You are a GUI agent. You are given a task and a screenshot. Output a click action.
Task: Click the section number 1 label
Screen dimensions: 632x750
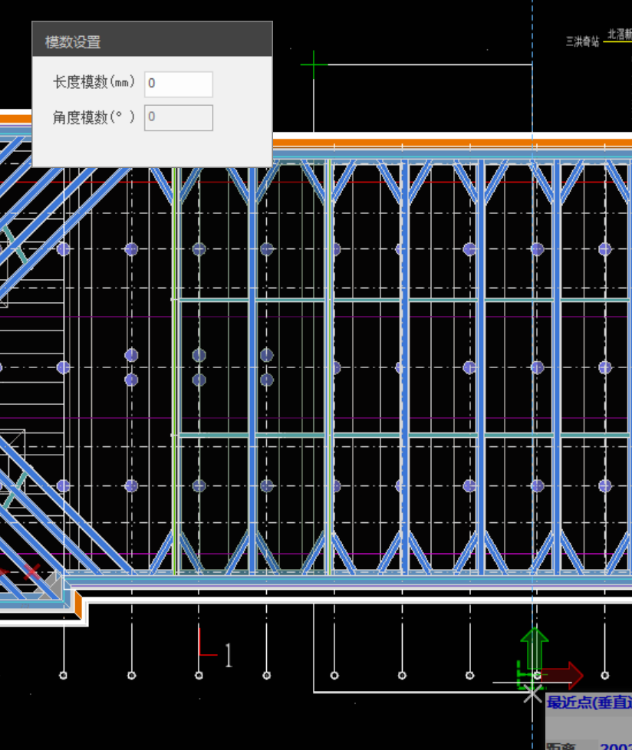pyautogui.click(x=228, y=655)
